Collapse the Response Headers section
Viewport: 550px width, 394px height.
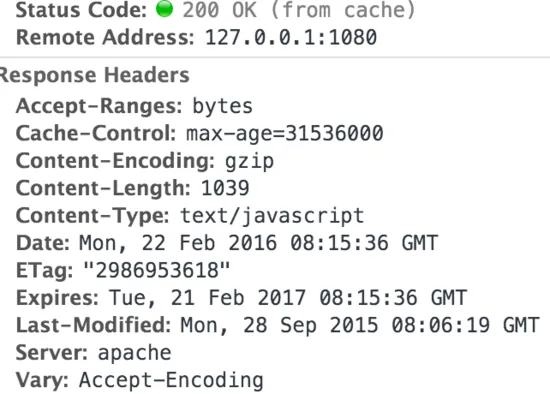pos(95,75)
